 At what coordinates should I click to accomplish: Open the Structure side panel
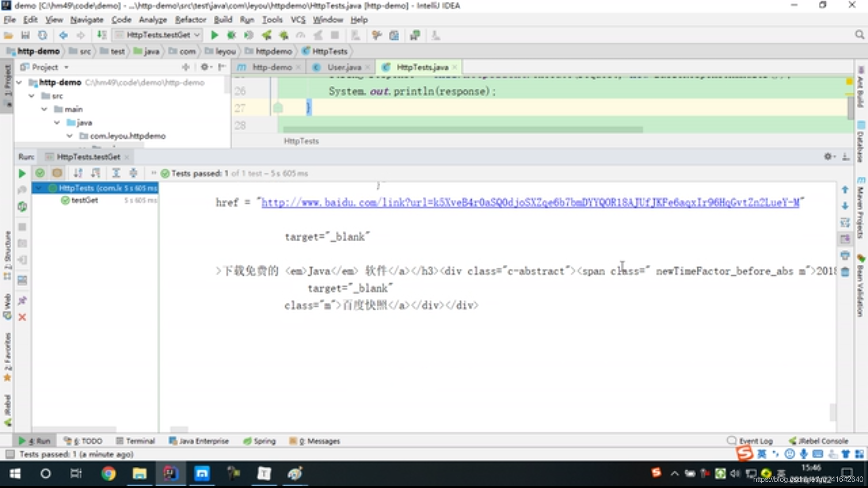(7, 255)
